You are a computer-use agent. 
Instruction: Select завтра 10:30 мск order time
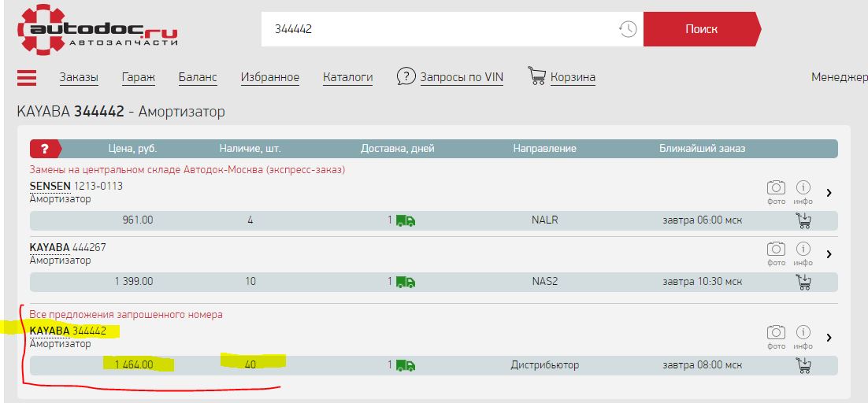pos(703,281)
